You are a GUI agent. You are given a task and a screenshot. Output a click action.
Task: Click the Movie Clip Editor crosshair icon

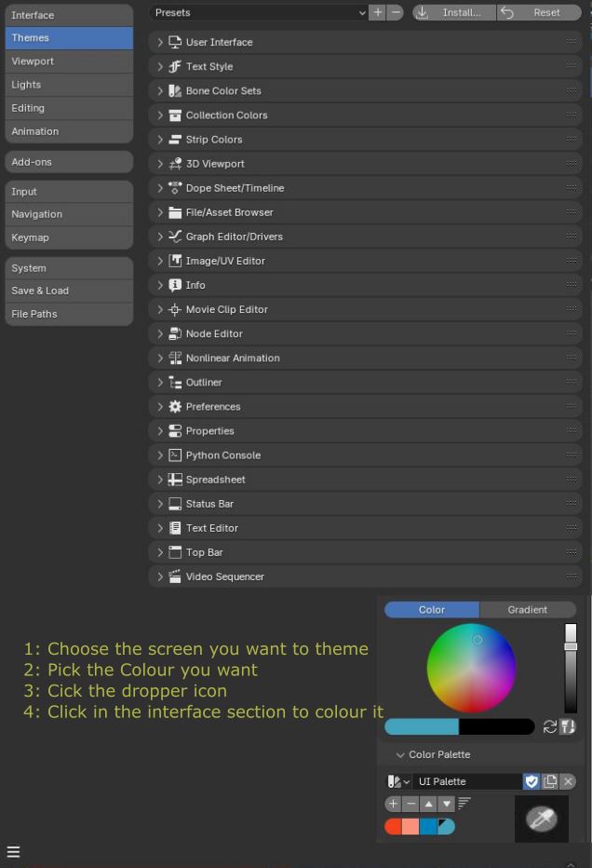(x=175, y=309)
